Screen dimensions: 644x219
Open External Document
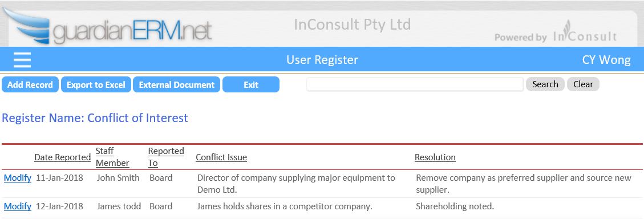pyautogui.click(x=177, y=84)
